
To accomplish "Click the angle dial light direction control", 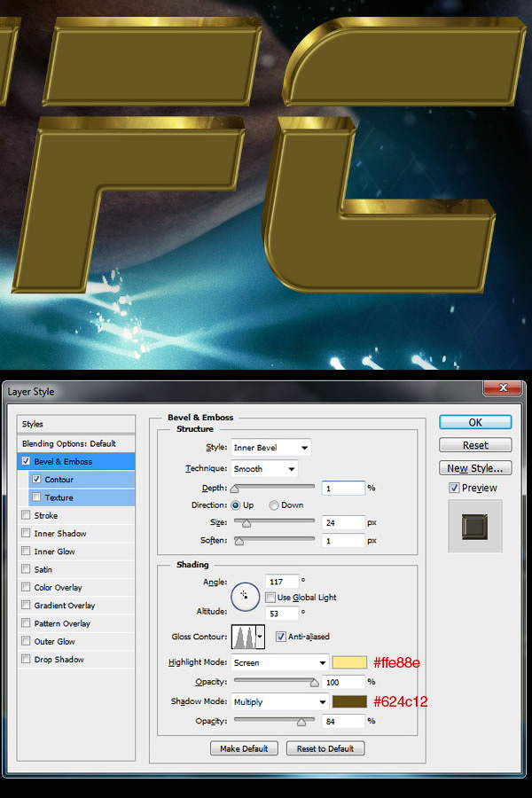I will [x=245, y=597].
